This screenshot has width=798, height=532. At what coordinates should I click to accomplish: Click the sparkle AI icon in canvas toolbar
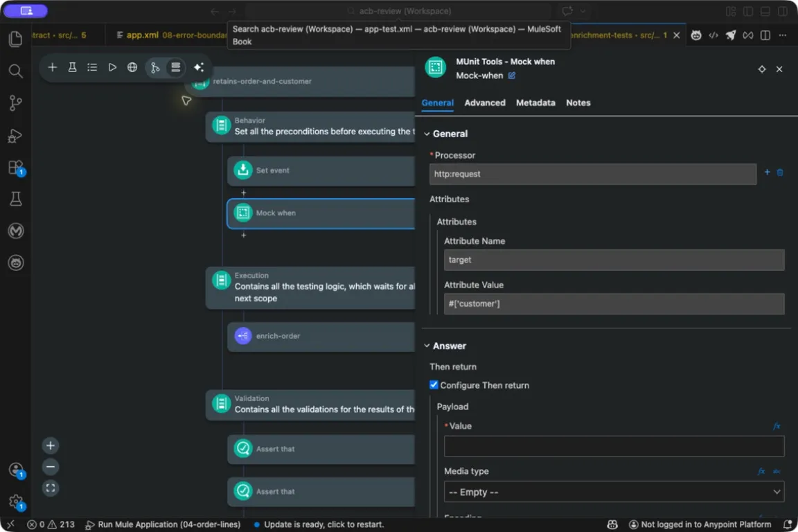click(x=199, y=67)
